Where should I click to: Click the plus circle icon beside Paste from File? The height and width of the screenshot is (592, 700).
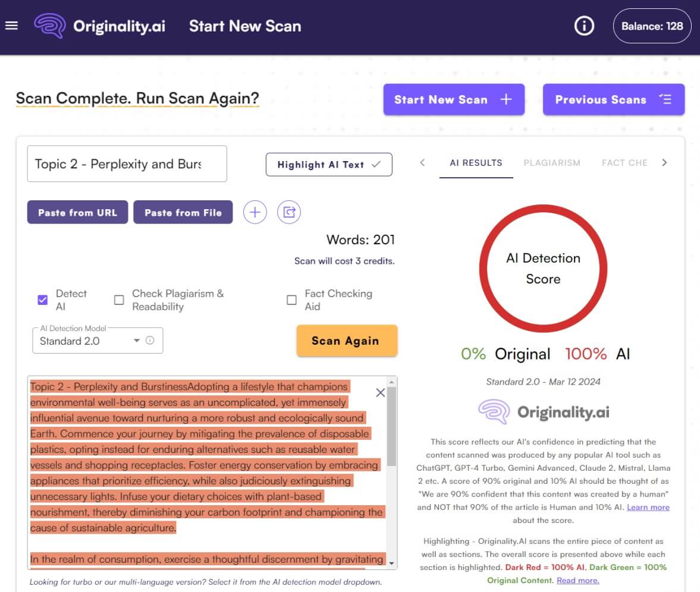pyautogui.click(x=255, y=212)
